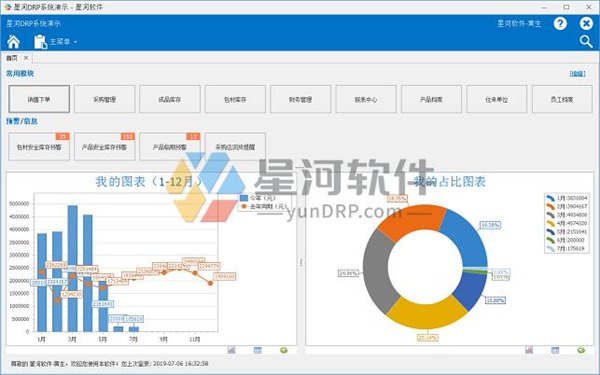The image size is (600, 375).
Task: Click the green refresh icon under the donut chart
Action: point(581,350)
